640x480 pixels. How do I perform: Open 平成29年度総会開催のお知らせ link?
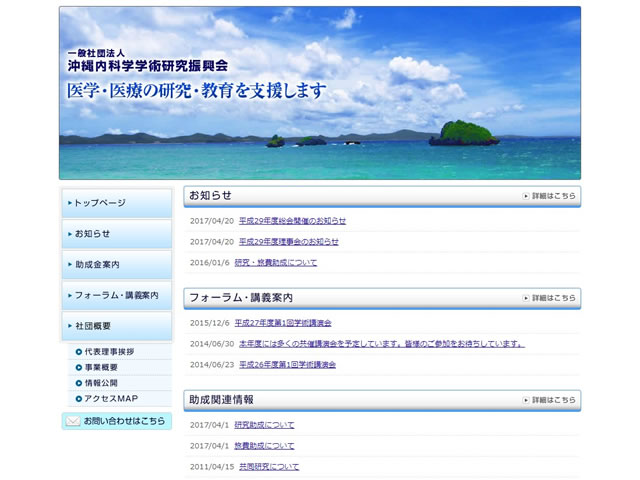click(292, 221)
